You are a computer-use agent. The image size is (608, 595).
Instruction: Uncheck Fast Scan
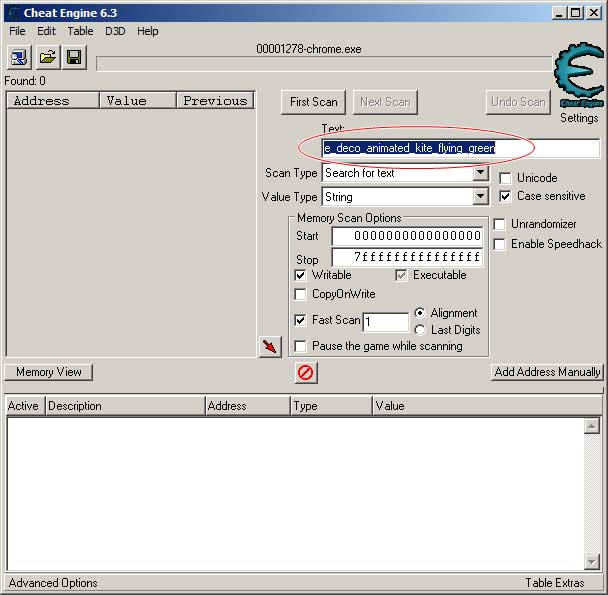[x=300, y=320]
